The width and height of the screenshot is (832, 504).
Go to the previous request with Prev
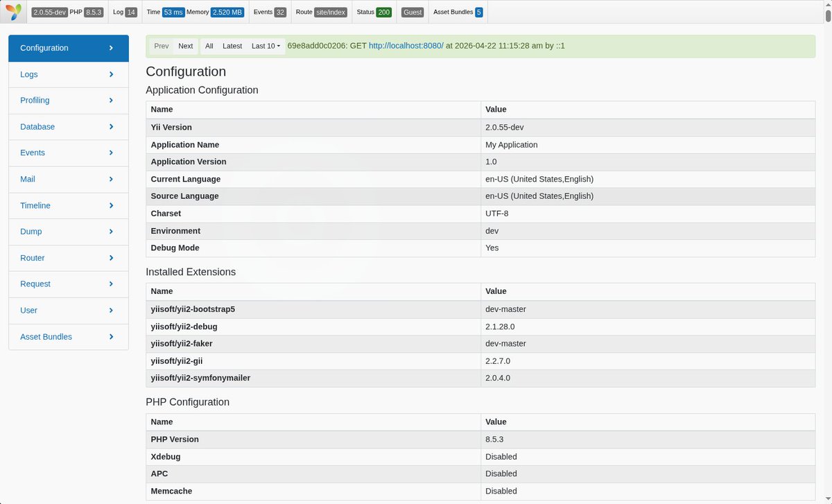coord(162,46)
